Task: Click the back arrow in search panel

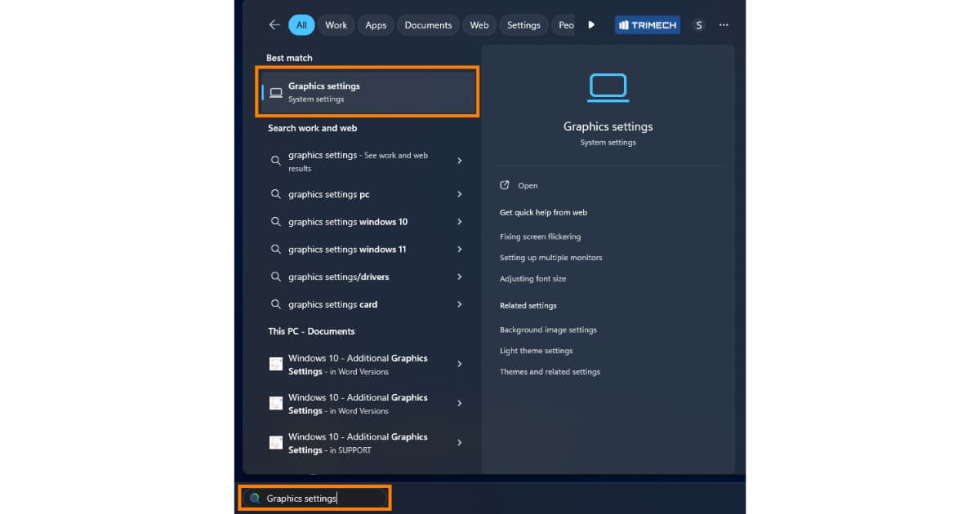Action: (274, 25)
